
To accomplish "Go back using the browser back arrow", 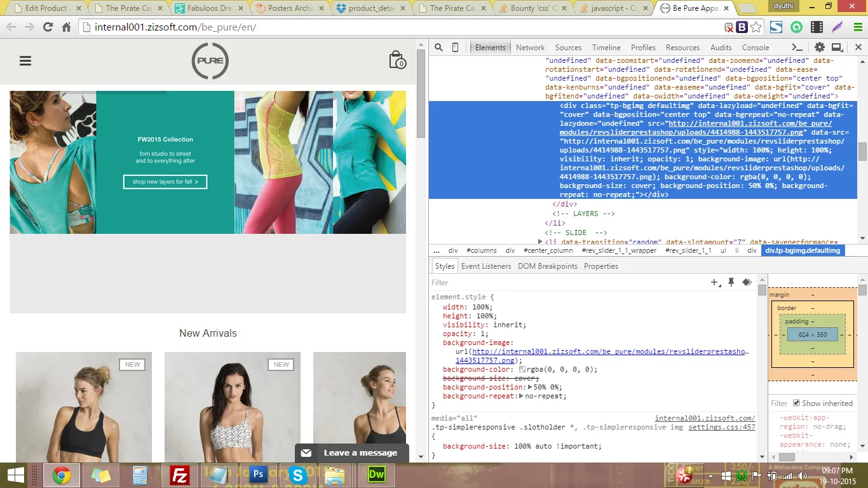I will [x=11, y=27].
